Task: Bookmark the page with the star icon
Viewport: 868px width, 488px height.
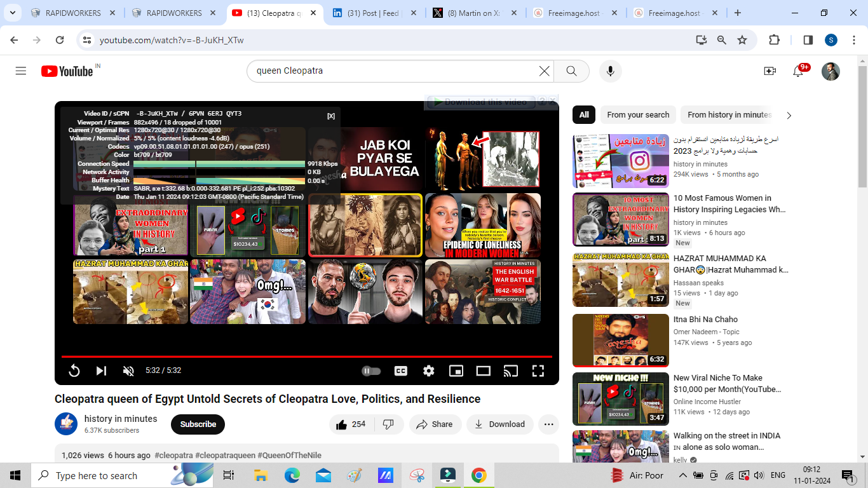Action: (x=742, y=40)
